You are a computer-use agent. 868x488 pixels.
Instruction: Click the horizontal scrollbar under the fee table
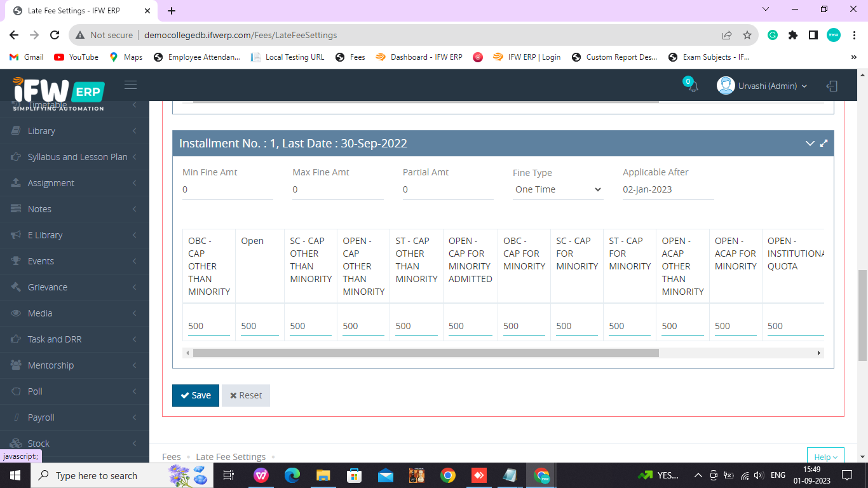(x=426, y=353)
